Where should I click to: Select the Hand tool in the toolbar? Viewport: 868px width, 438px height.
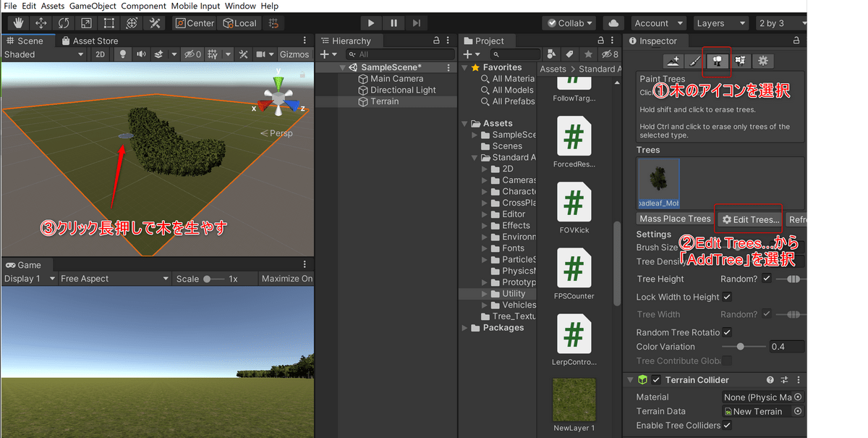pos(19,23)
